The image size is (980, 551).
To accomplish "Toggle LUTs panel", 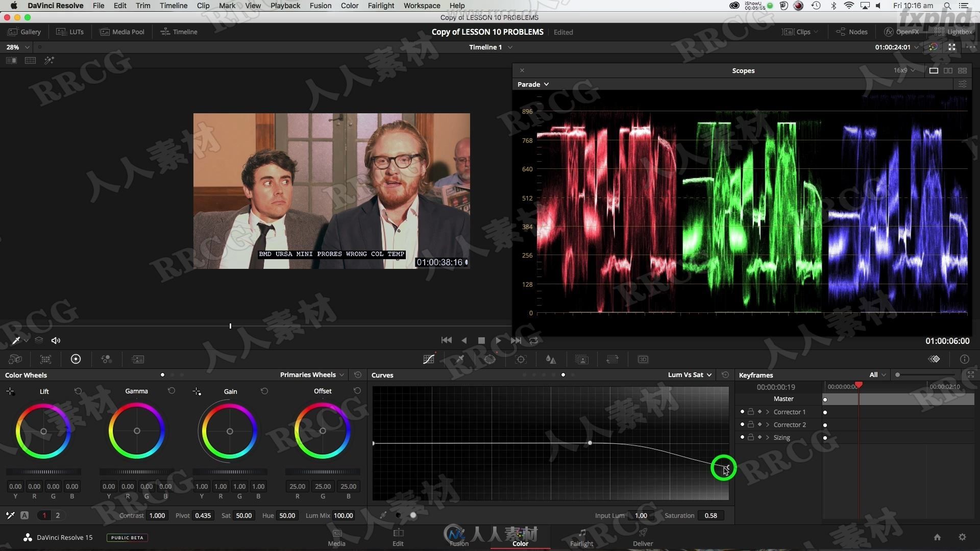I will [x=70, y=32].
